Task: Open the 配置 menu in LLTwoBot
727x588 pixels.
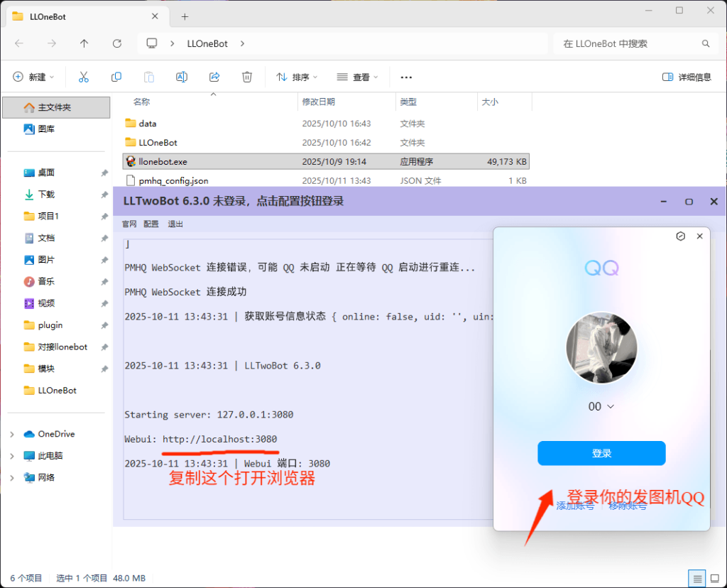Action: point(151,224)
